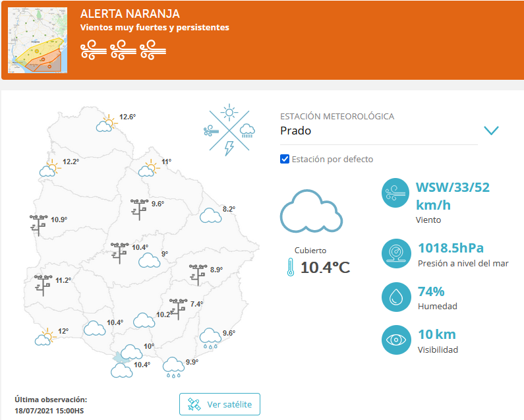The width and height of the screenshot is (524, 420).
Task: Click the visibility eye icon
Action: tap(397, 340)
